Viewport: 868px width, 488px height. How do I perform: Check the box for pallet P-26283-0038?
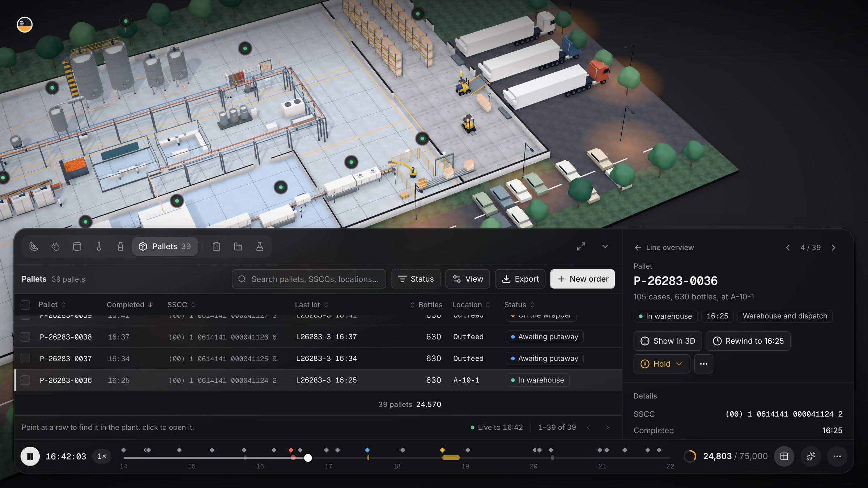point(25,337)
